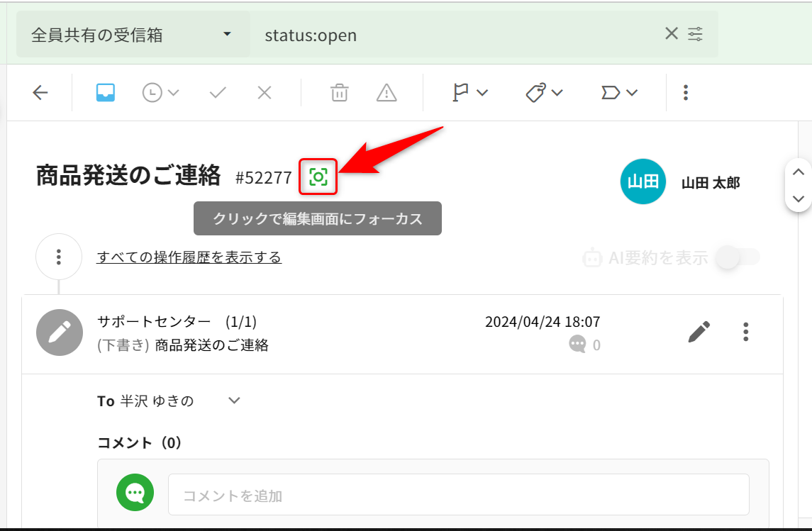Viewport: 812px width, 531px height.
Task: Expand the To recipient details chevron
Action: coord(234,401)
